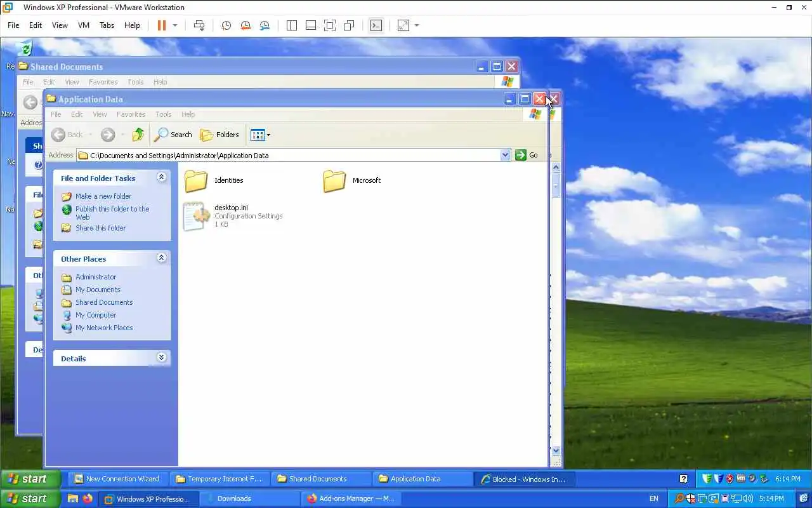Click Share this folder link
Screen dimensions: 812x508
pos(100,228)
